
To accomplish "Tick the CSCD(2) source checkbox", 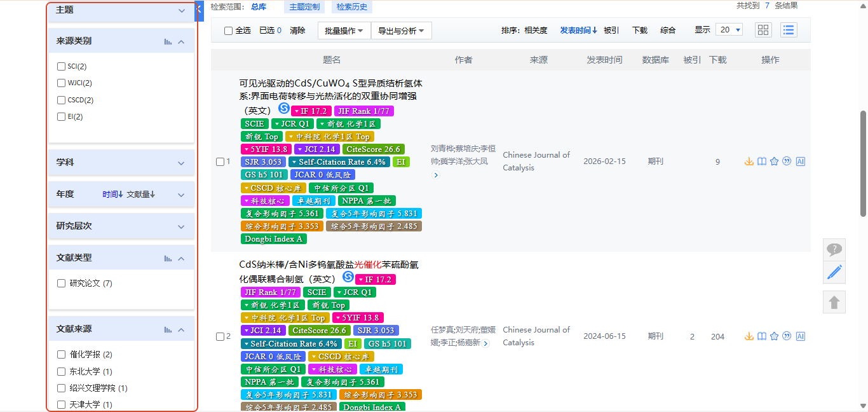I will [x=61, y=100].
